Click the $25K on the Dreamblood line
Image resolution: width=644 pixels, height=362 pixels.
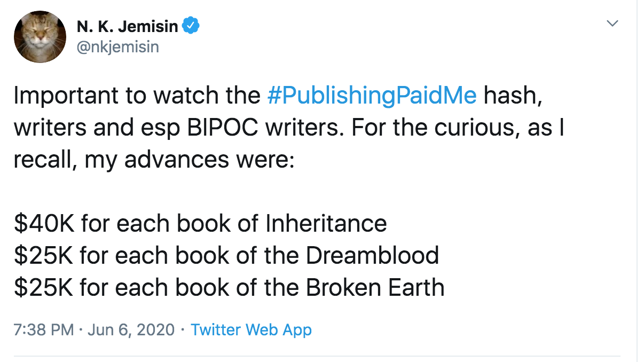point(44,255)
